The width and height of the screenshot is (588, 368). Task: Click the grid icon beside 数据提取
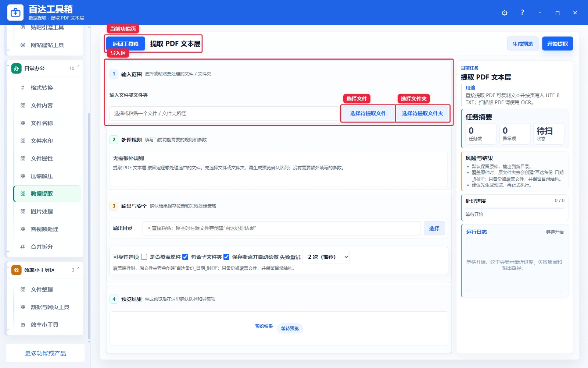[23, 194]
